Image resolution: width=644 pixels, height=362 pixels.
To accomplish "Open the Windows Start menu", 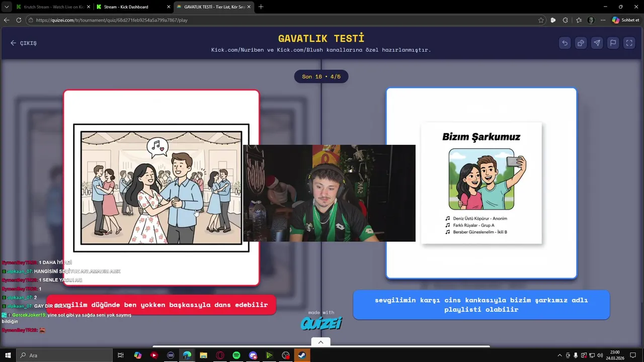I will click(8, 355).
